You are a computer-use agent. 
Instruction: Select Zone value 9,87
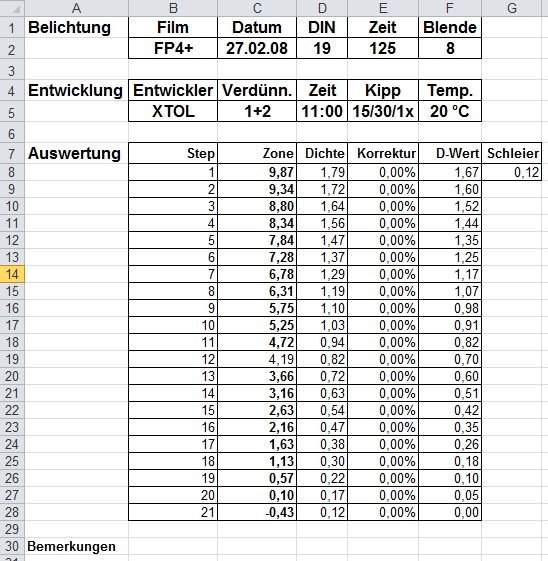coord(257,172)
